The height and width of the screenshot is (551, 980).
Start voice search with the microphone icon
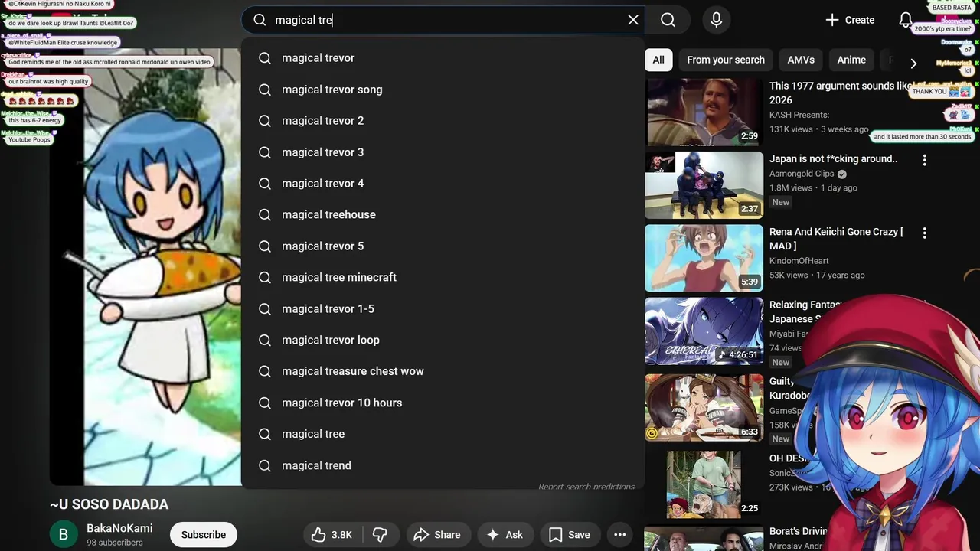(717, 20)
